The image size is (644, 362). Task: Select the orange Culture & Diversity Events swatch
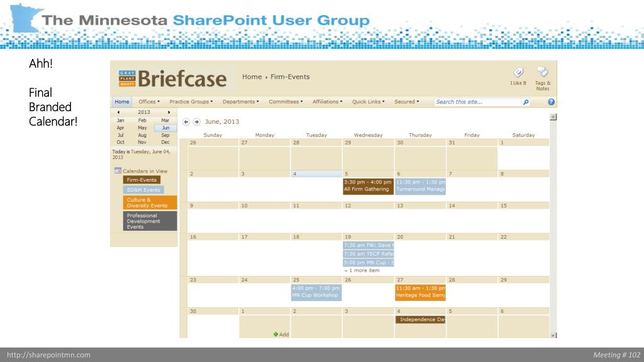(150, 203)
